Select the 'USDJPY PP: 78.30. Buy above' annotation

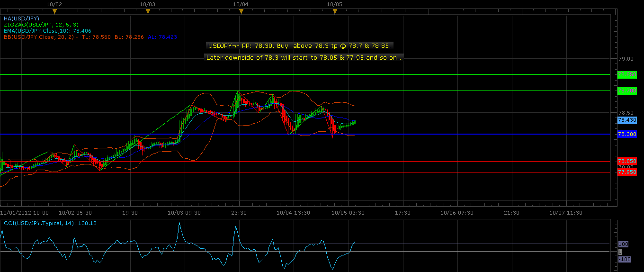[x=300, y=46]
